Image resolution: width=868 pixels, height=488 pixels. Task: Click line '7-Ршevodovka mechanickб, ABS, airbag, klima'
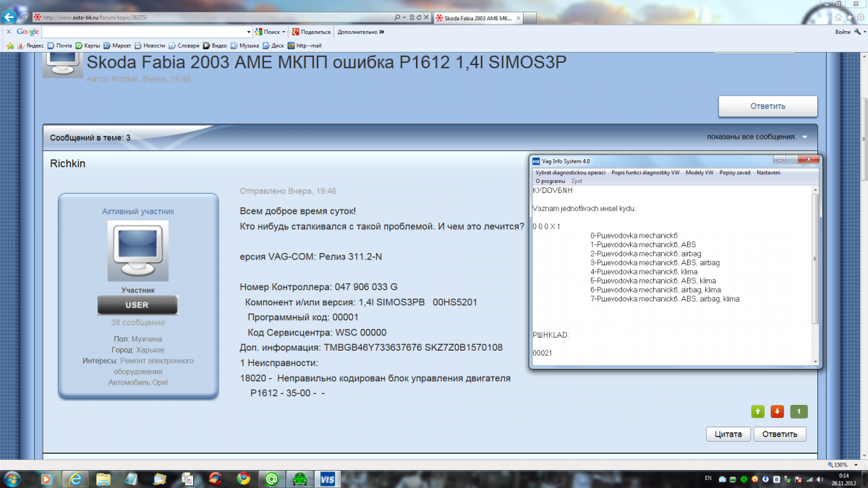665,299
